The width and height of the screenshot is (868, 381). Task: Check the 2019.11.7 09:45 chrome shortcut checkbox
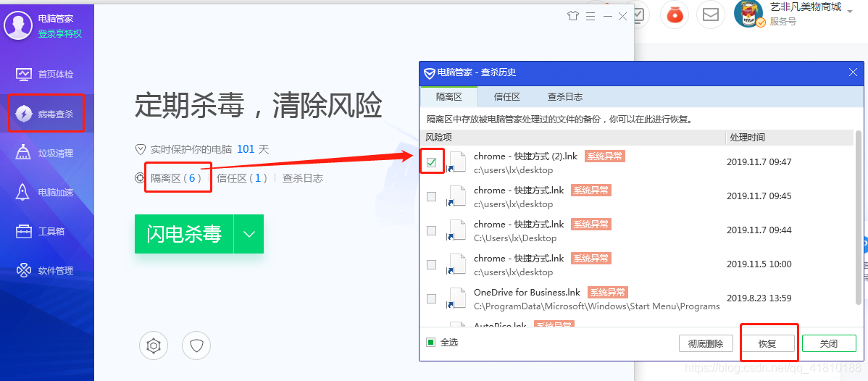pos(432,196)
